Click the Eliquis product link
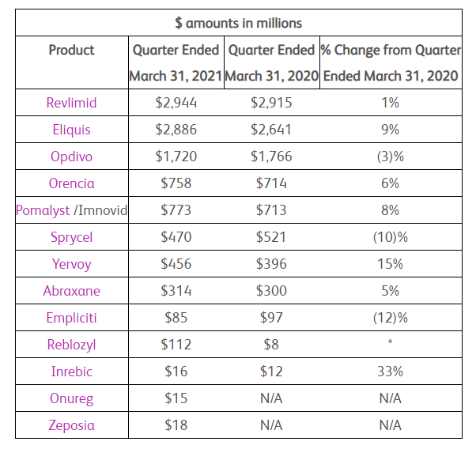 click(71, 130)
